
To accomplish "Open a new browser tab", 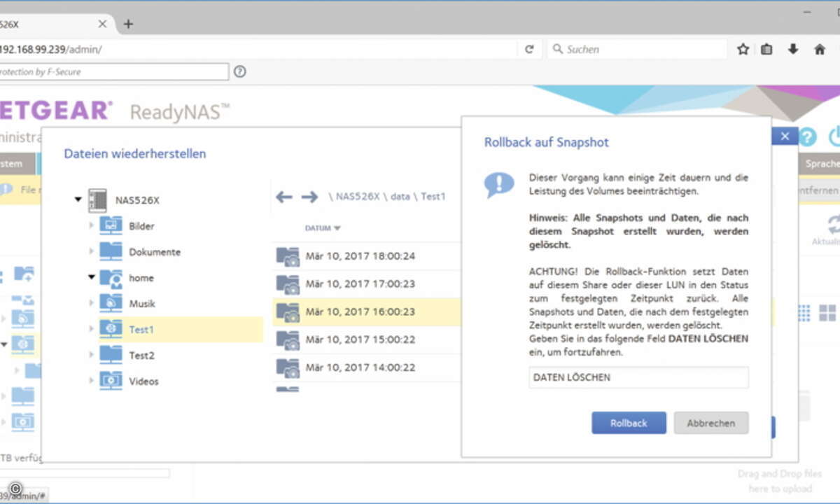I will coord(128,24).
